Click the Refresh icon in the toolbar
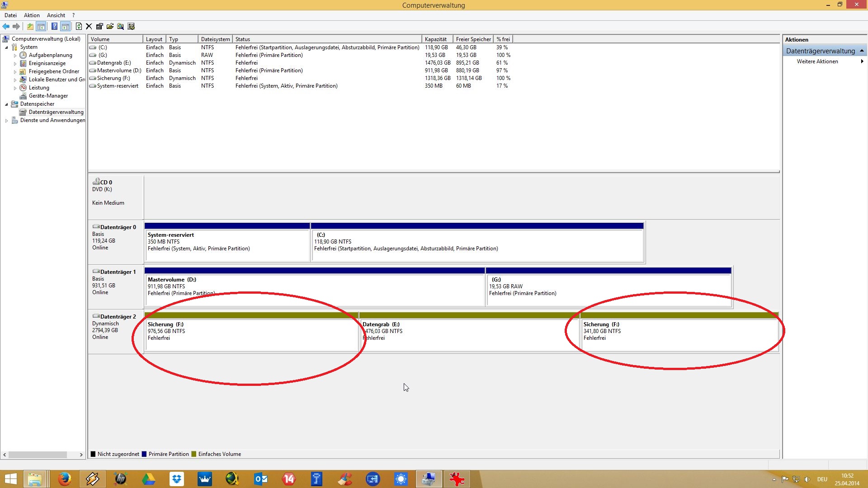The image size is (868, 488). click(x=79, y=26)
